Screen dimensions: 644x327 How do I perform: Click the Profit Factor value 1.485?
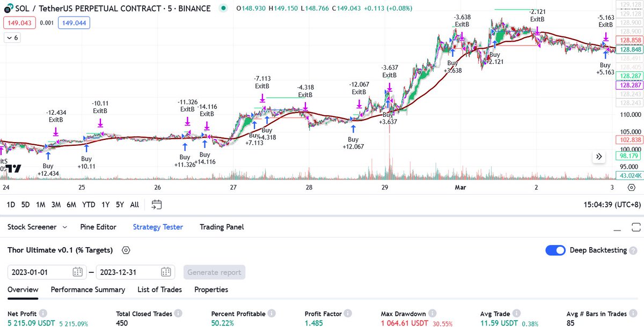coord(314,323)
